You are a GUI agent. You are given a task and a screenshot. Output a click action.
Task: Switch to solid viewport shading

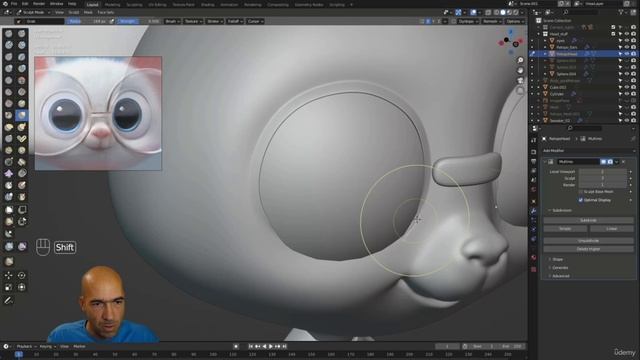(x=503, y=13)
